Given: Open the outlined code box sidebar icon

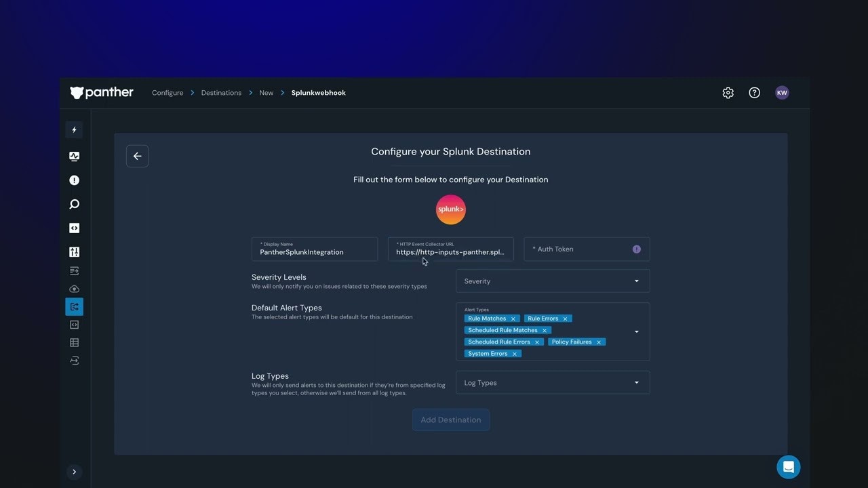Looking at the screenshot, I should click(75, 325).
